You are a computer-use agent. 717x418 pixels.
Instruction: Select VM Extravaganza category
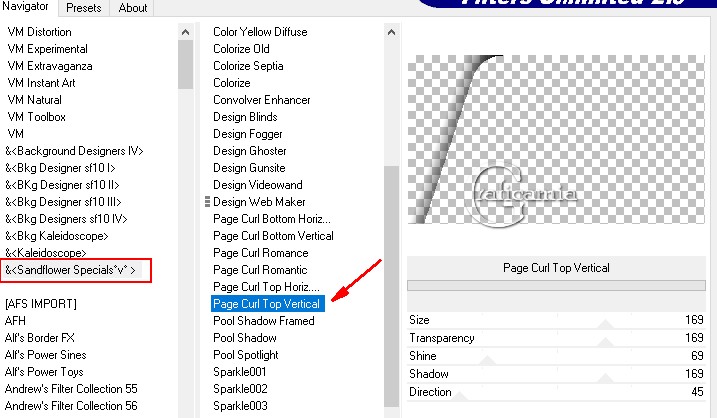50,66
